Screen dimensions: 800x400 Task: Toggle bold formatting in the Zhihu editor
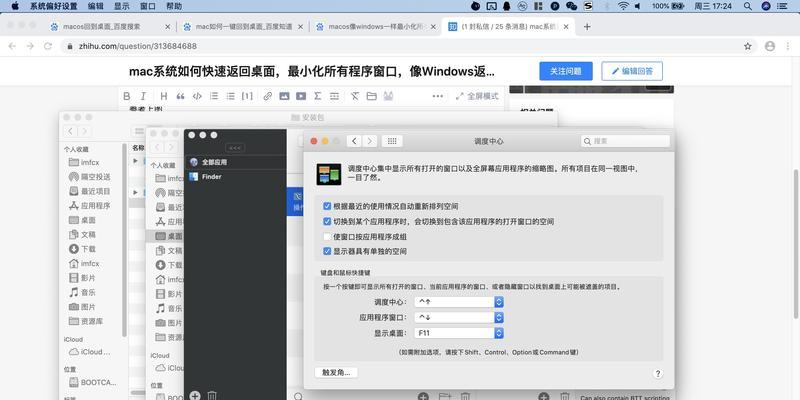tap(127, 96)
